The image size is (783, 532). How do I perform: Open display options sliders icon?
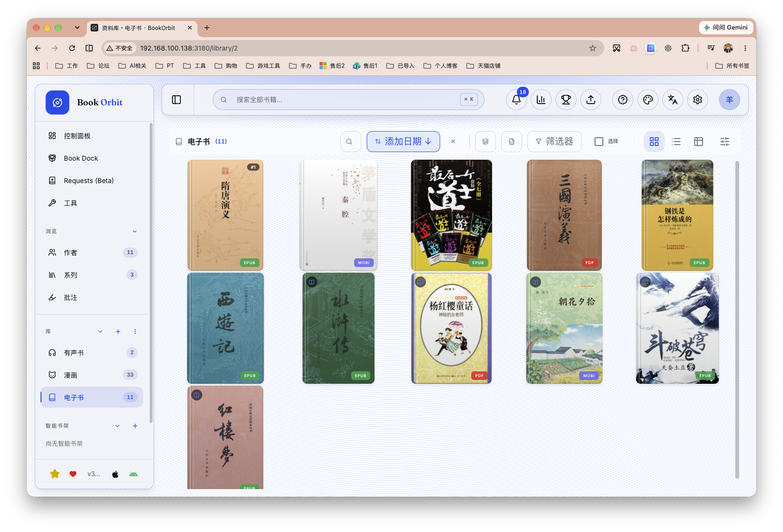[725, 142]
